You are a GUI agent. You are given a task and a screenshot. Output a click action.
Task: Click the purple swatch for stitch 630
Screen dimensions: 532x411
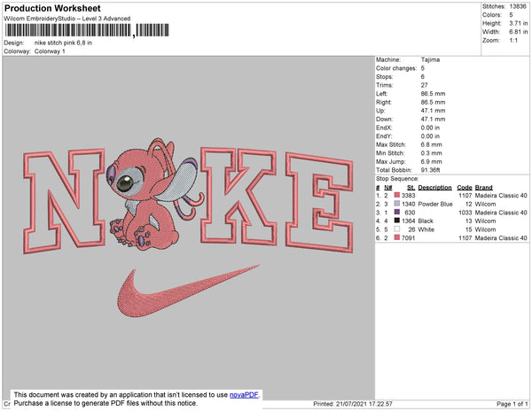(x=396, y=212)
